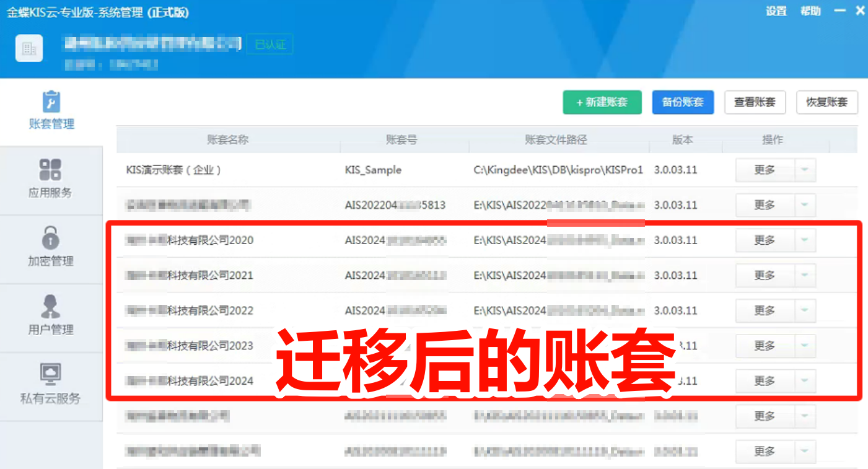Open 应用服务 sidebar section
This screenshot has height=469, width=868.
tap(51, 180)
